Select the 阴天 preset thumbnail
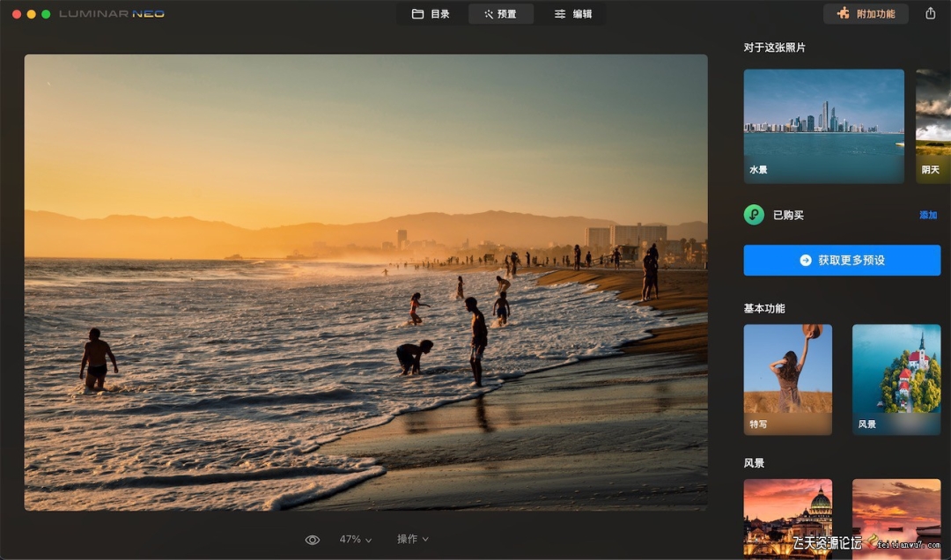Viewport: 951px width, 560px height. click(933, 126)
